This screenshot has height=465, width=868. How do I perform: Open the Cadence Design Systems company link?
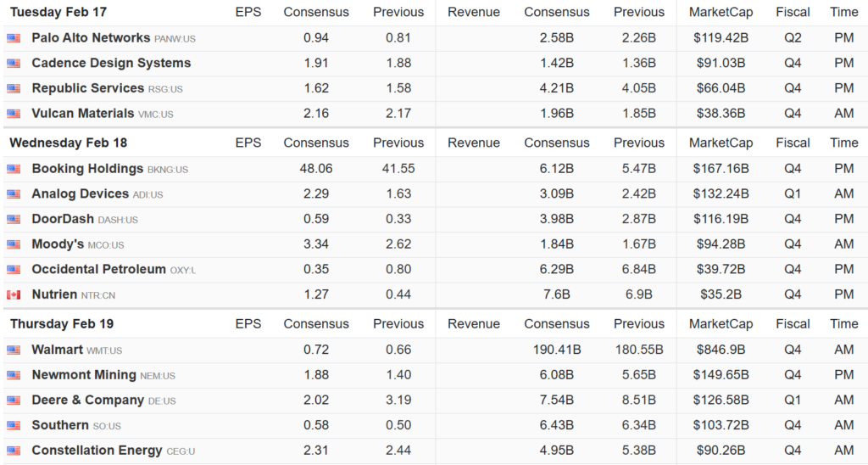(111, 63)
